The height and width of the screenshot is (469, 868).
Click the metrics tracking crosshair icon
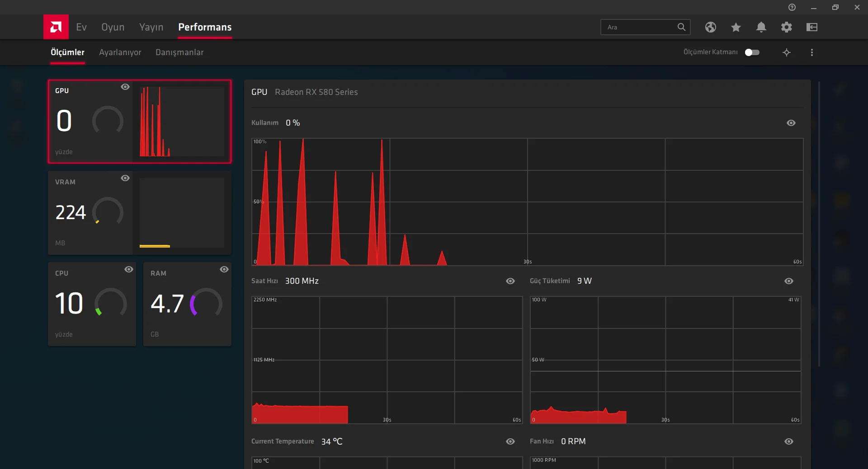[787, 52]
